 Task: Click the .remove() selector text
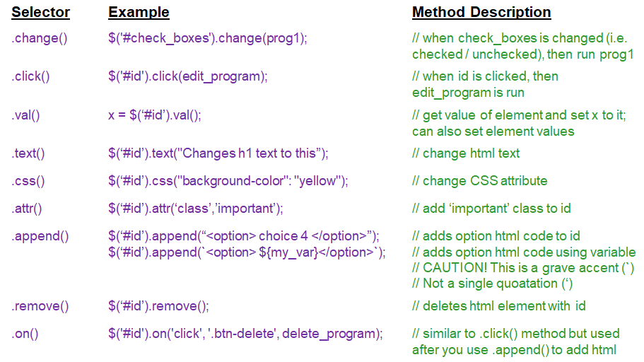coord(40,306)
